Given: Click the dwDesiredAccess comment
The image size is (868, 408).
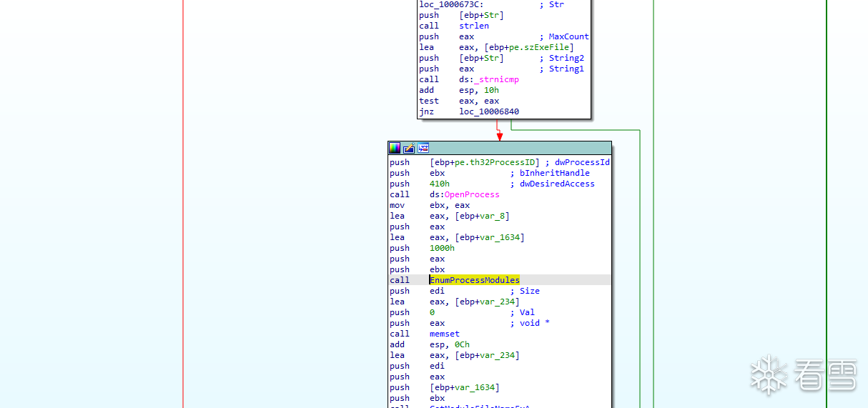Looking at the screenshot, I should 556,184.
